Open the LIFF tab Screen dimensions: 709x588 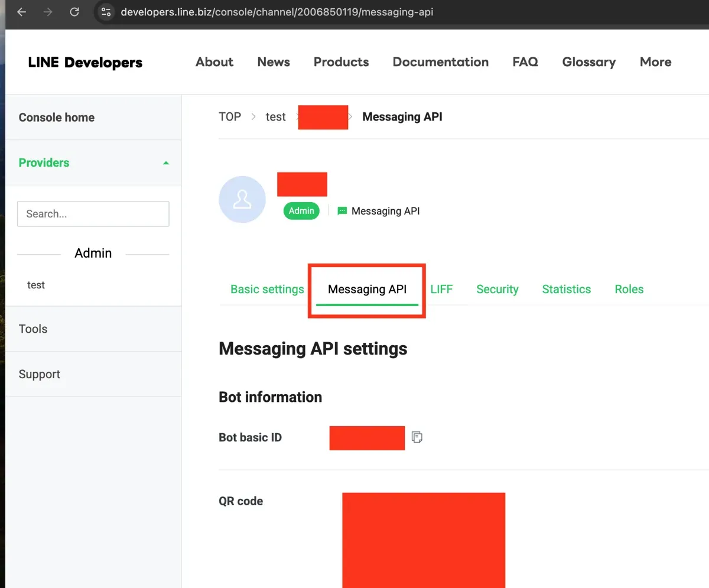[x=442, y=289]
